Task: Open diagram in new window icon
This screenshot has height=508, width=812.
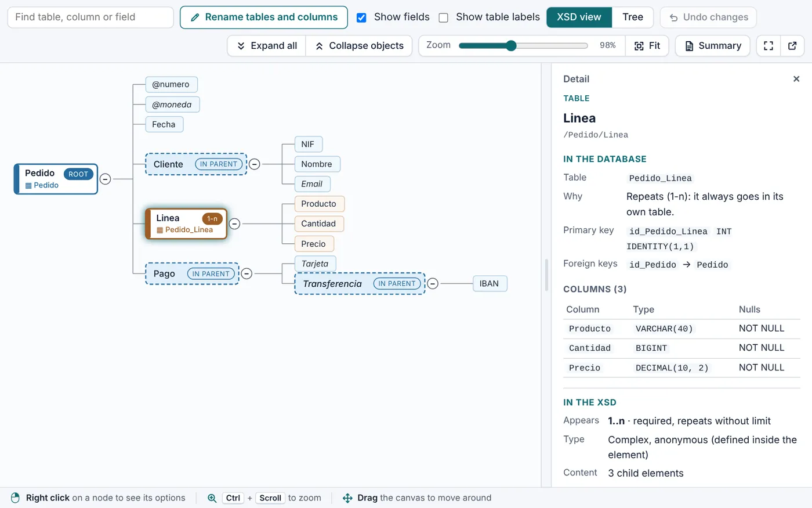Action: pos(792,46)
